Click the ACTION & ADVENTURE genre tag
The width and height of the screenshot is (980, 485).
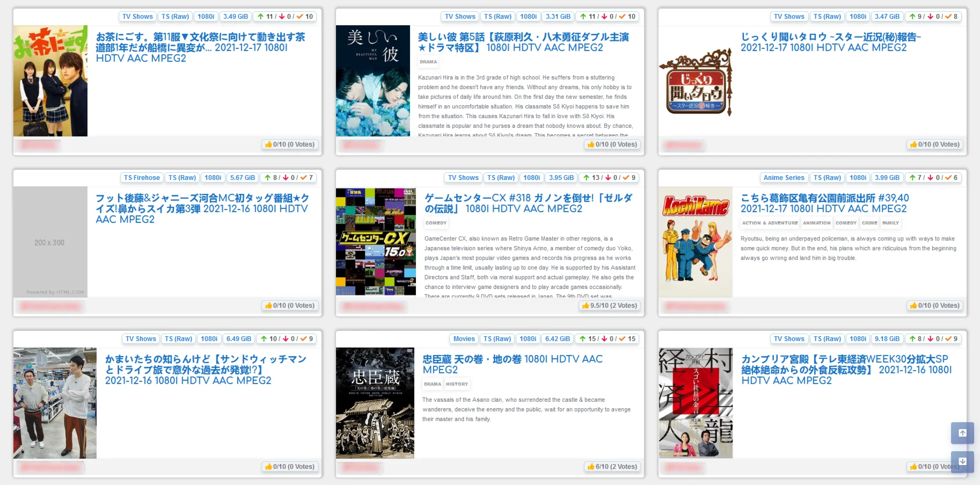(x=770, y=223)
